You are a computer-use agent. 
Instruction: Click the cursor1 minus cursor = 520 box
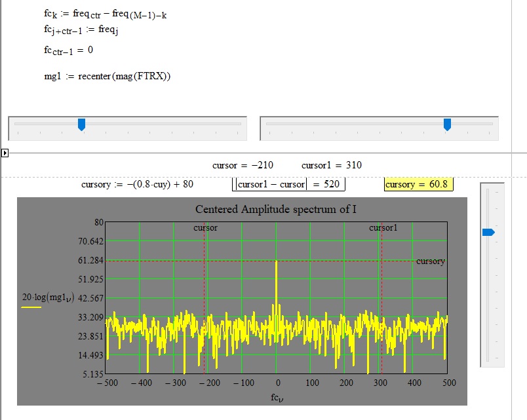pyautogui.click(x=288, y=184)
